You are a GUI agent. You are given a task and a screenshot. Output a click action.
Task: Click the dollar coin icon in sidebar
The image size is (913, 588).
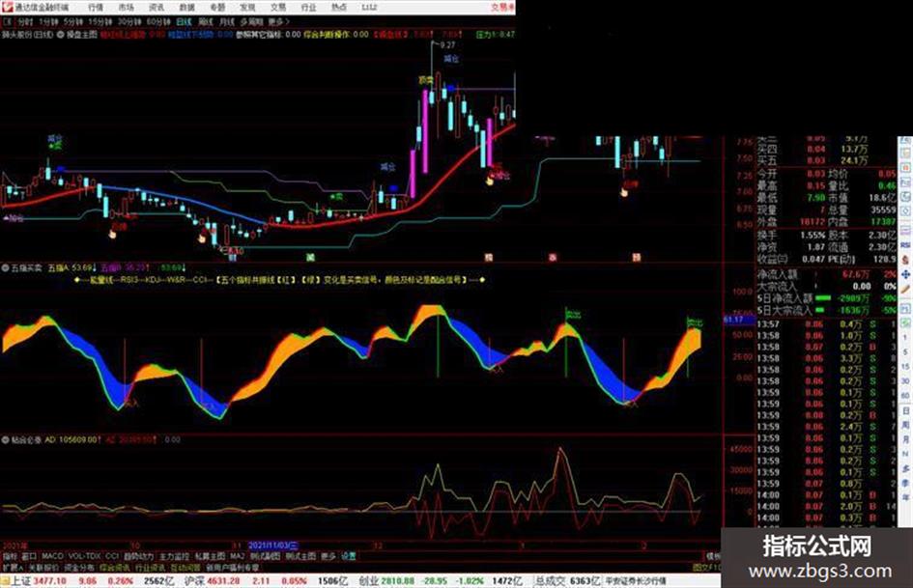(x=905, y=259)
